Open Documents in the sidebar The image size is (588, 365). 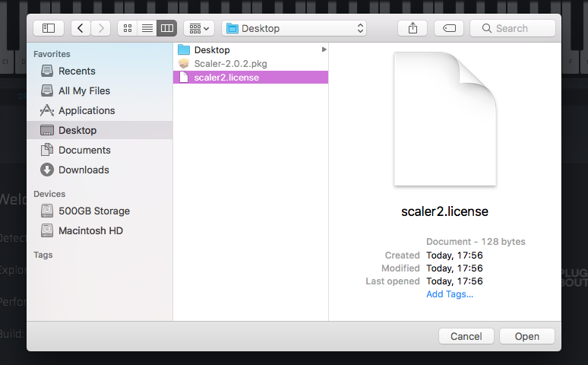point(100,151)
